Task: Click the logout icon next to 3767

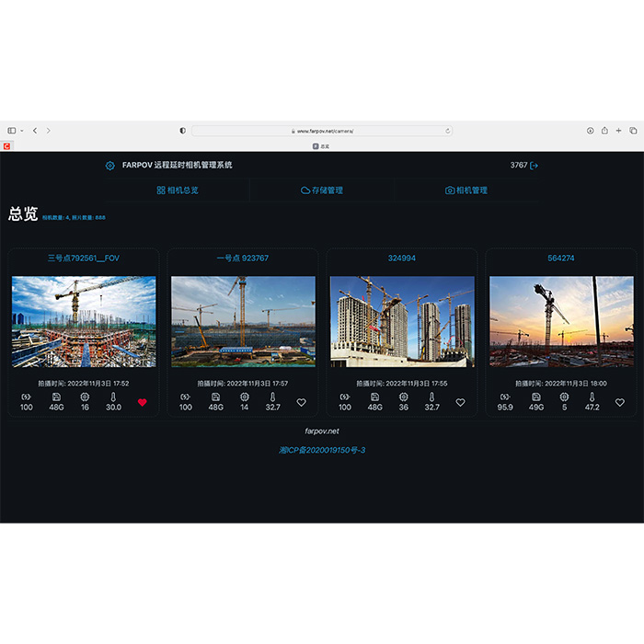Action: coord(535,166)
